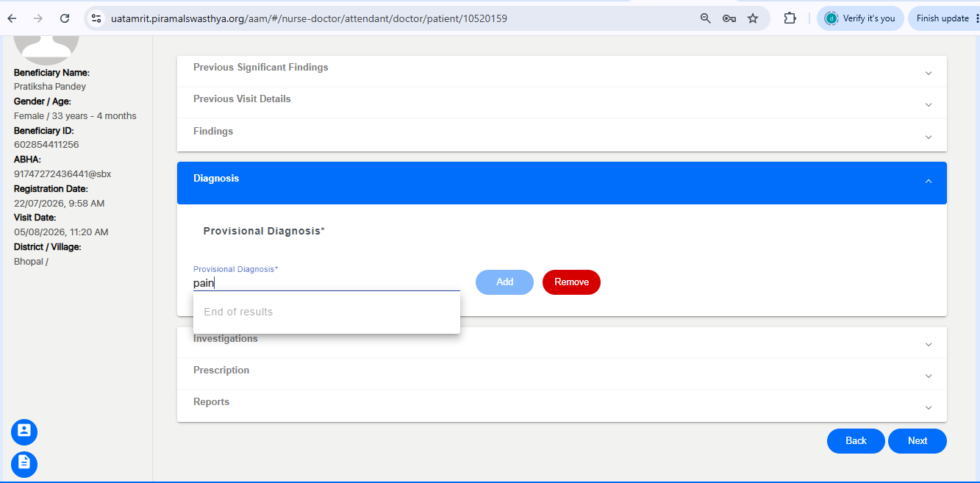
Task: Collapse the Diagnosis section chevron
Action: point(929,181)
